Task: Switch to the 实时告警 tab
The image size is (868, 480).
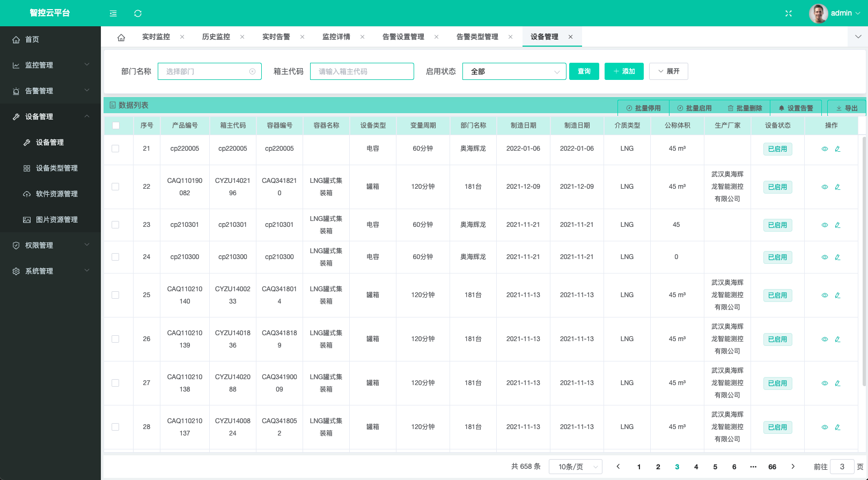Action: [276, 37]
